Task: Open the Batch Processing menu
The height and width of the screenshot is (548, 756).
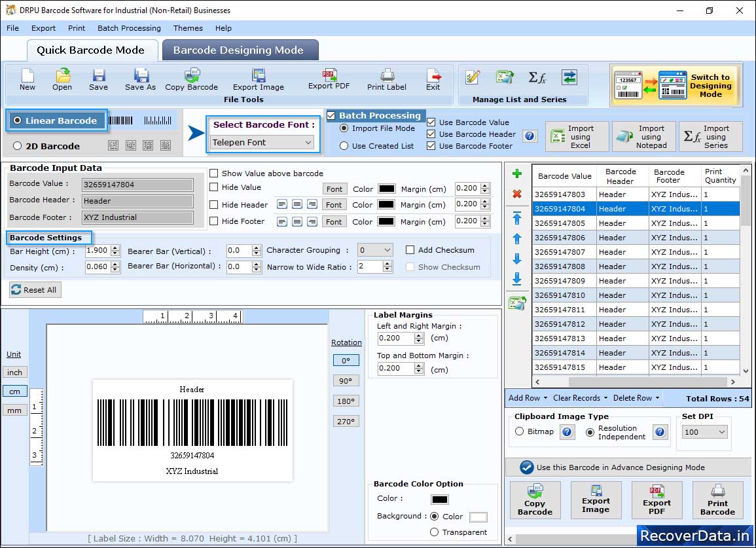Action: [129, 28]
